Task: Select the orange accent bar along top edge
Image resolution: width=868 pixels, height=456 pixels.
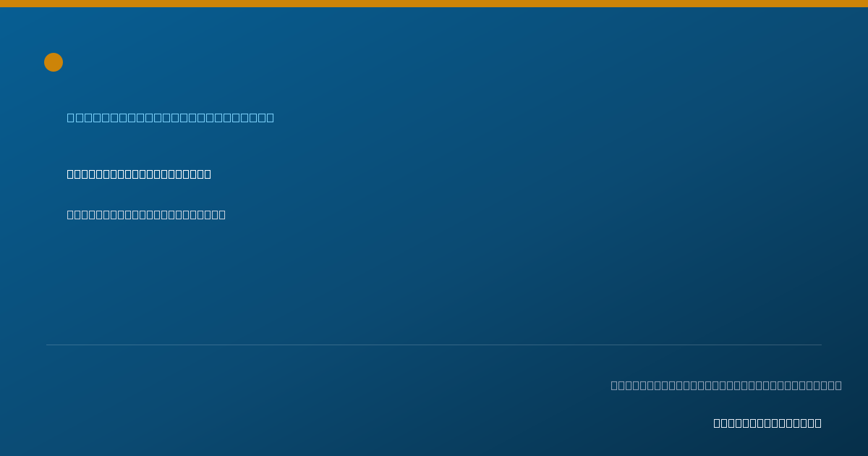Action: pos(434,4)
